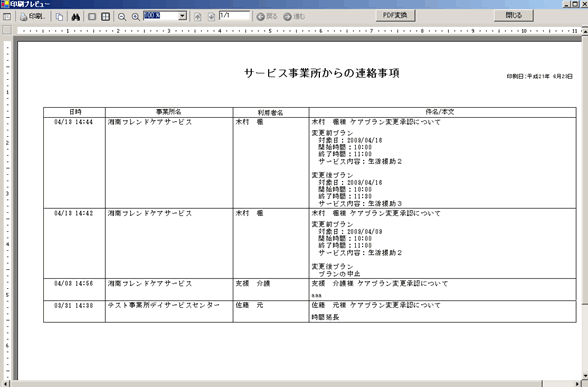Screen dimensions: 588x387
Task: Click the zoom out magnifier
Action: (122, 17)
